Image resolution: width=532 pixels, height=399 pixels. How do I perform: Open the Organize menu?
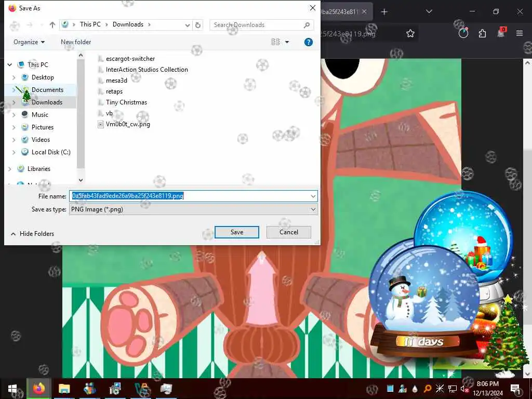tap(29, 42)
